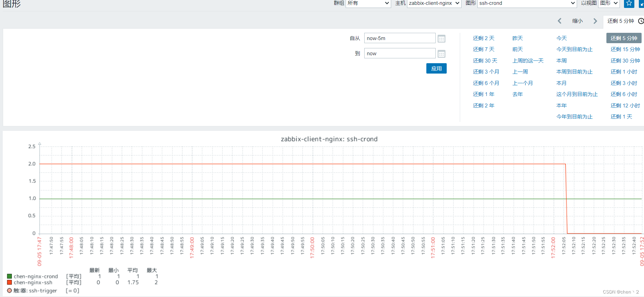Select 这个月到目前为止 time range
The height and width of the screenshot is (297, 644).
click(577, 94)
